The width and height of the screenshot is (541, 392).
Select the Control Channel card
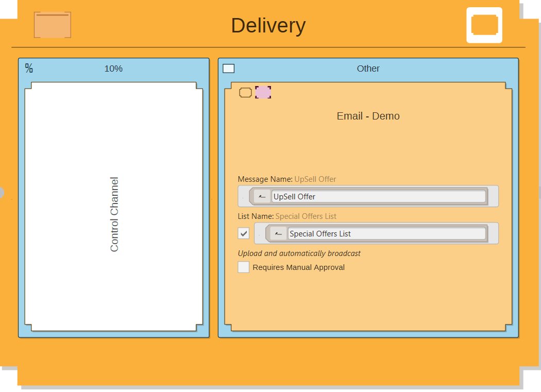coord(113,207)
